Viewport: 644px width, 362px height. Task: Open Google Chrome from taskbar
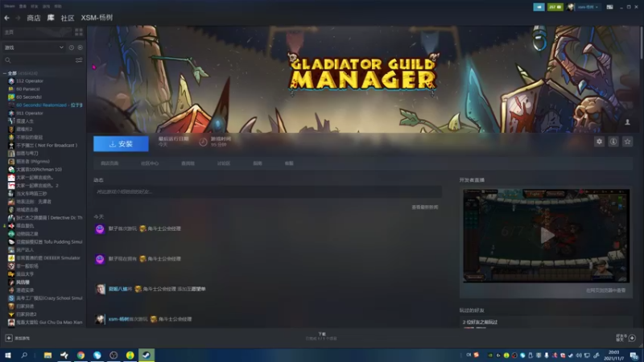click(x=80, y=356)
